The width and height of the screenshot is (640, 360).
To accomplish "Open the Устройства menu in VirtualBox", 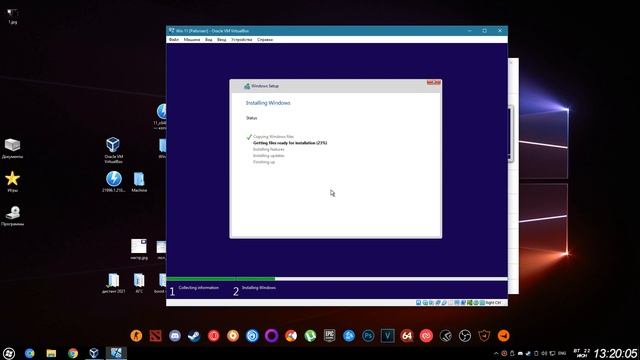I will point(241,40).
